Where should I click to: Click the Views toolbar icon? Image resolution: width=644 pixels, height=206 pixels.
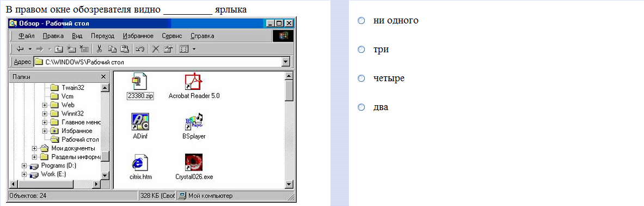pos(183,49)
